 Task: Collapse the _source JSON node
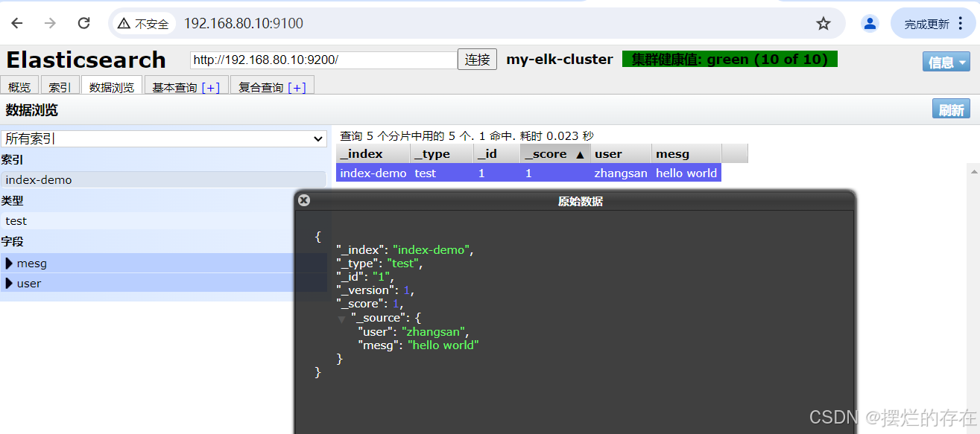[341, 319]
